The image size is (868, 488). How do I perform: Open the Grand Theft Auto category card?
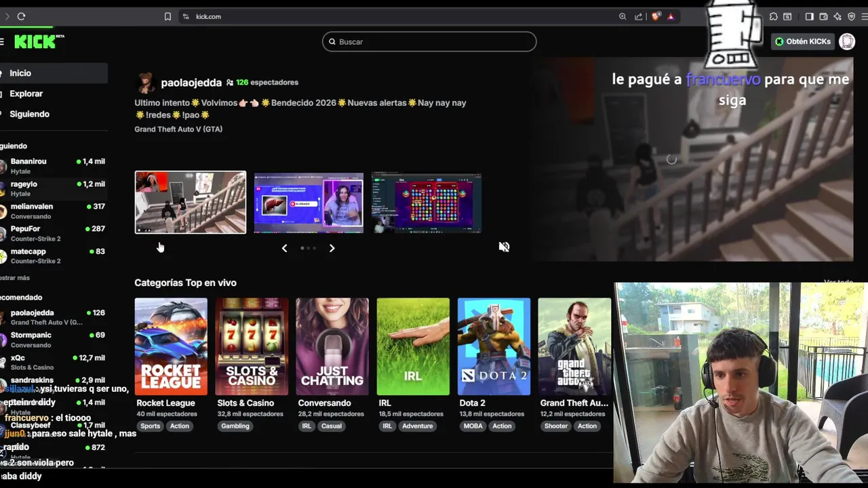tap(574, 346)
